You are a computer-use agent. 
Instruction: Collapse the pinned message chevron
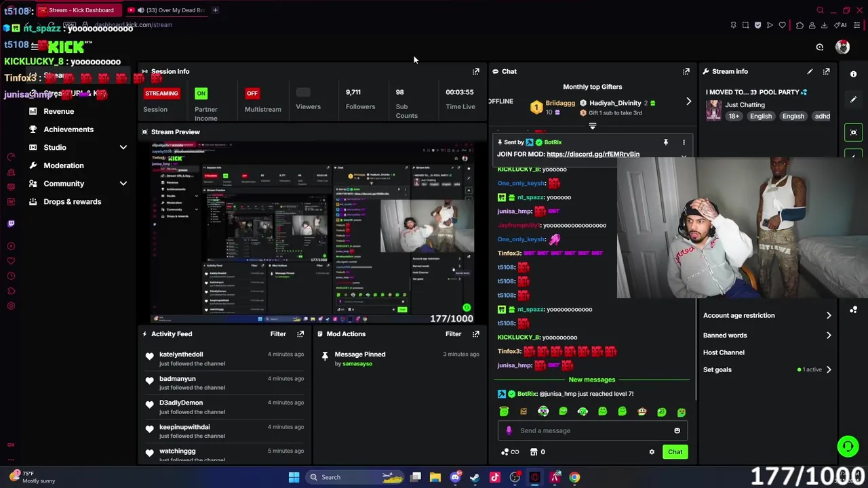tap(684, 157)
